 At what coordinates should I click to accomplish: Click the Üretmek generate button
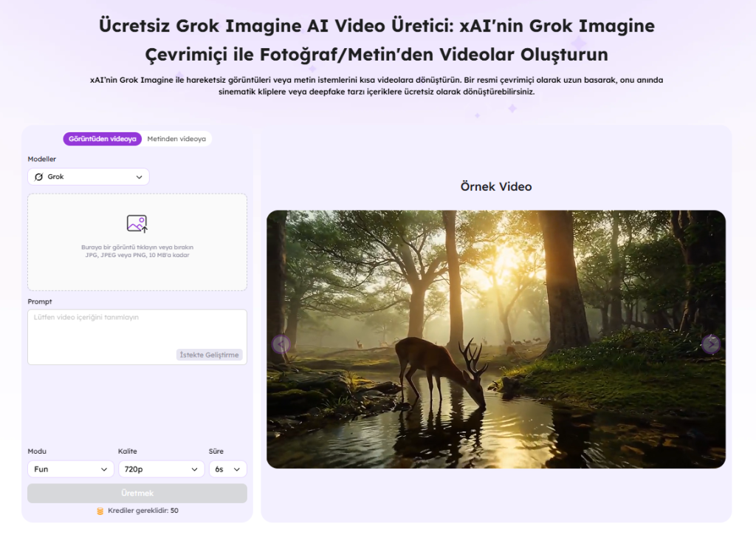(137, 493)
